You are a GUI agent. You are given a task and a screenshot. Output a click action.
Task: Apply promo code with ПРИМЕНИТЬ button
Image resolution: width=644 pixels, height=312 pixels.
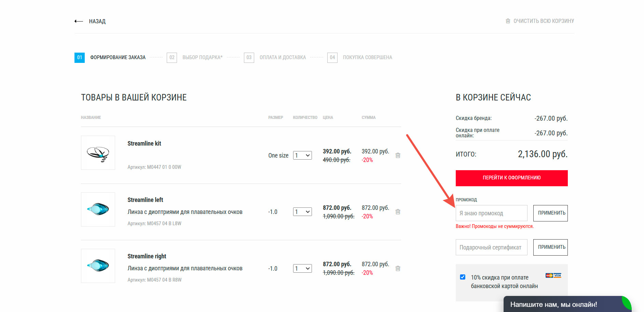[x=550, y=213]
